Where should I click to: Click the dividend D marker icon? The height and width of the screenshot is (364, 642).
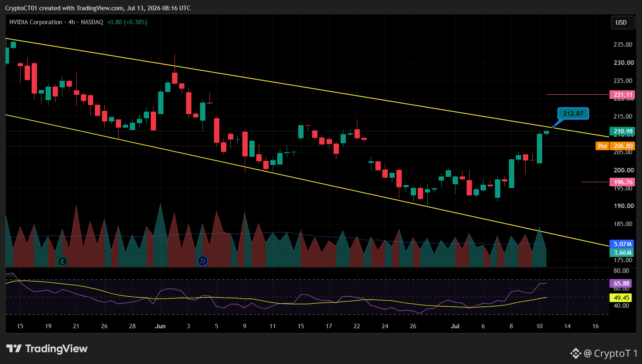[202, 261]
